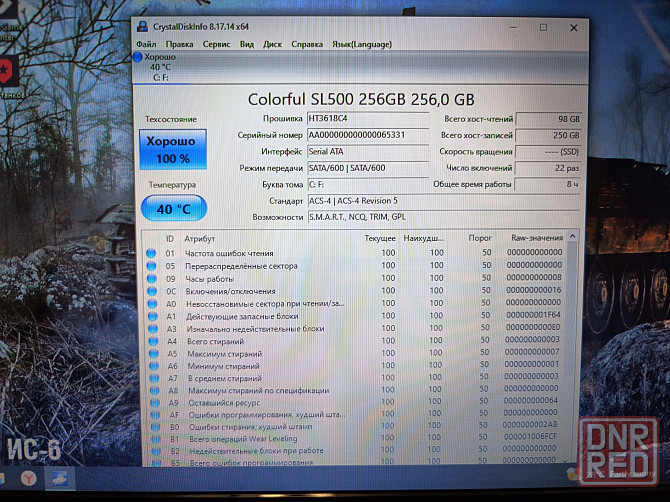Click the CrystalDiskInfo taskbar icon
Viewport: 670px width, 502px height.
coord(59,478)
